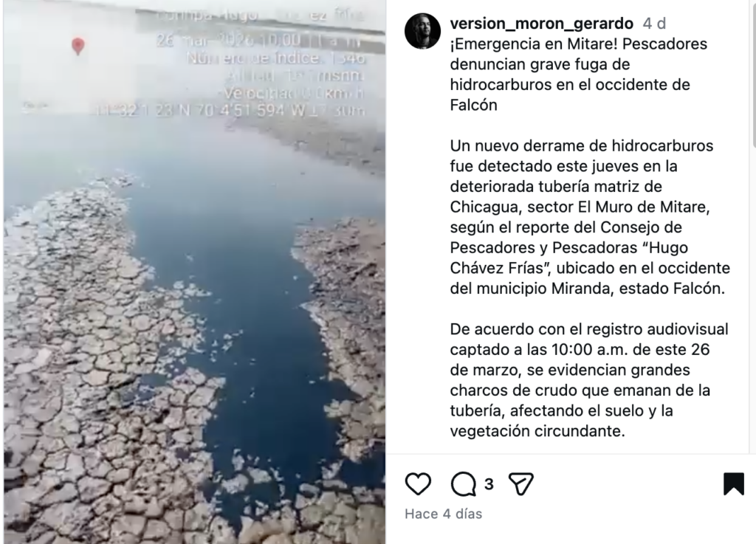Click the red map pin in the video
The width and height of the screenshot is (756, 544).
[78, 47]
